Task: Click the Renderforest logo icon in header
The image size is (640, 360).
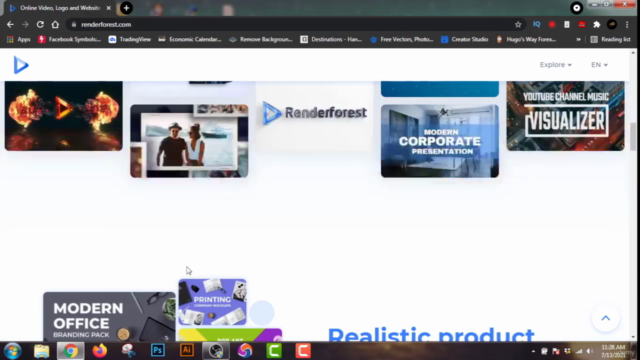Action: (21, 65)
